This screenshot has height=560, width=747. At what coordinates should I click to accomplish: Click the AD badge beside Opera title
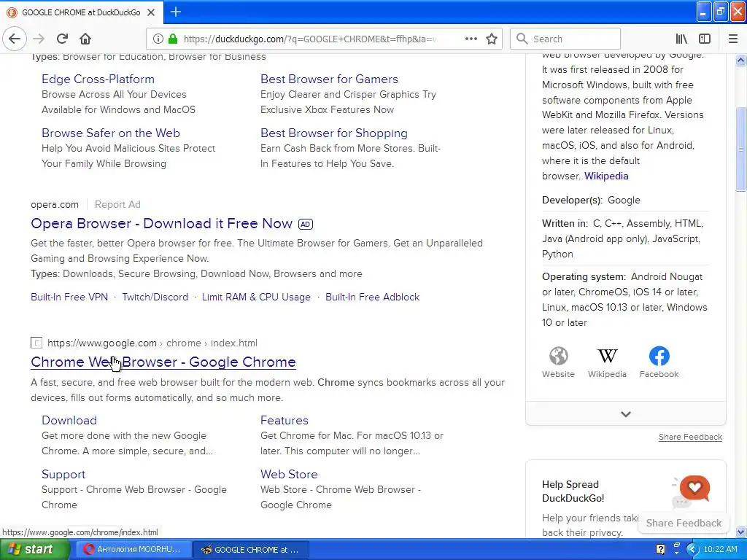306,224
